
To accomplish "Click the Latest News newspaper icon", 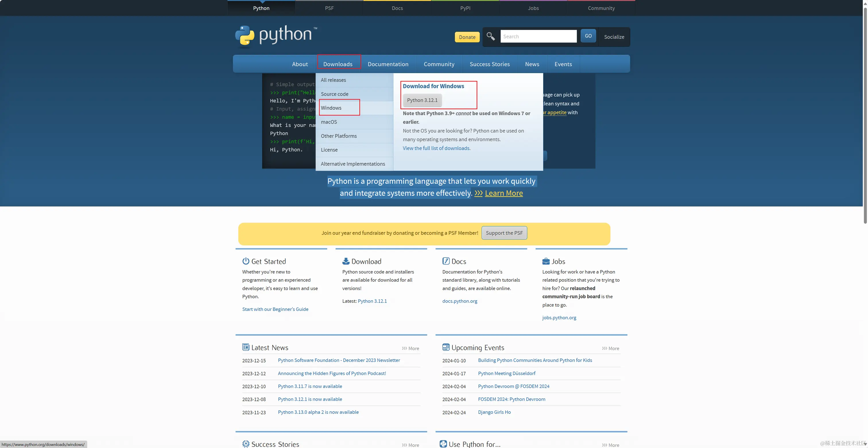I will pyautogui.click(x=246, y=347).
